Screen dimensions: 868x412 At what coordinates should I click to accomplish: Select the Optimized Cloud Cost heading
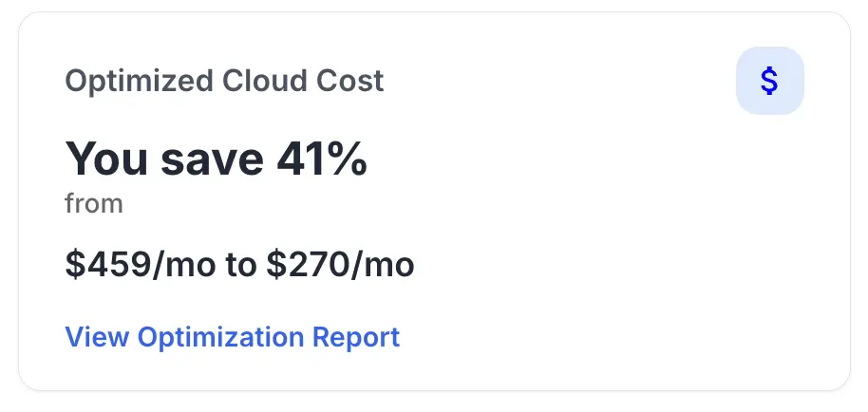224,81
